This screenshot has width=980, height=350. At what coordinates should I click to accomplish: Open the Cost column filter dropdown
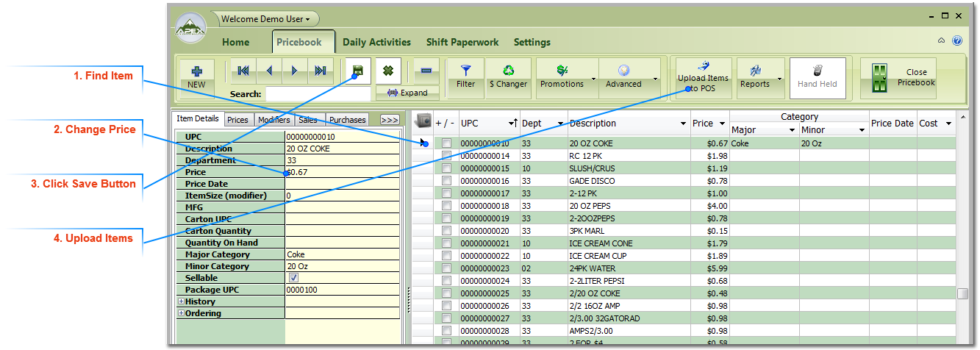(x=948, y=124)
